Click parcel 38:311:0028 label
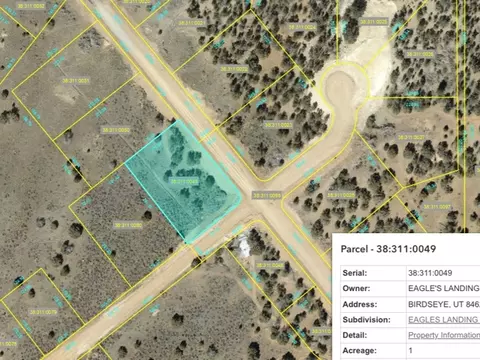 341,195
